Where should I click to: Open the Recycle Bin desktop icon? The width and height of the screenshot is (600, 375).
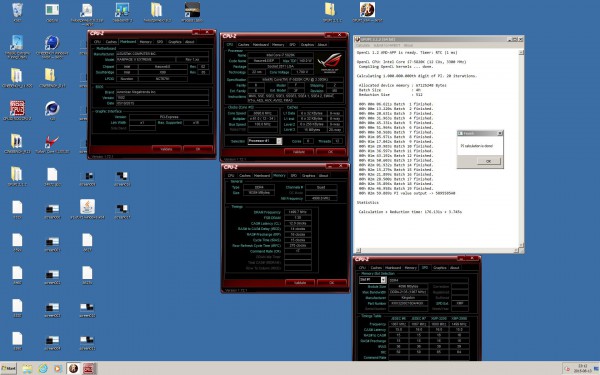click(x=17, y=12)
